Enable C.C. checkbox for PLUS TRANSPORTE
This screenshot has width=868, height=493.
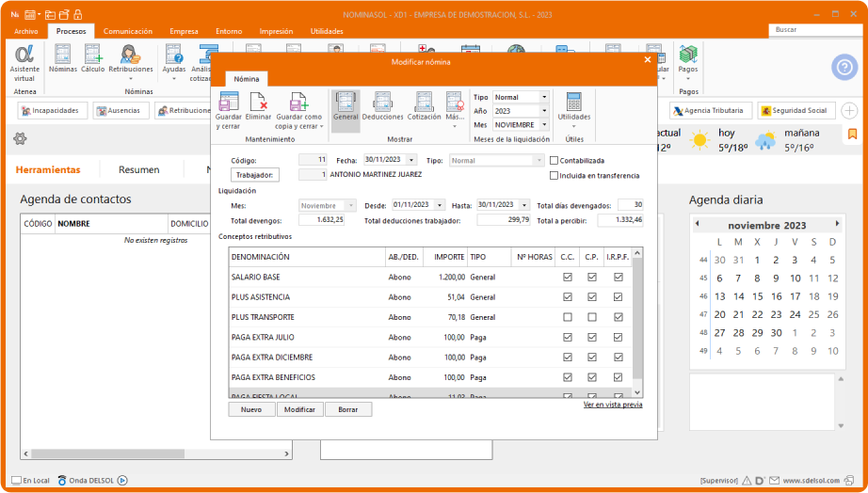pyautogui.click(x=568, y=318)
